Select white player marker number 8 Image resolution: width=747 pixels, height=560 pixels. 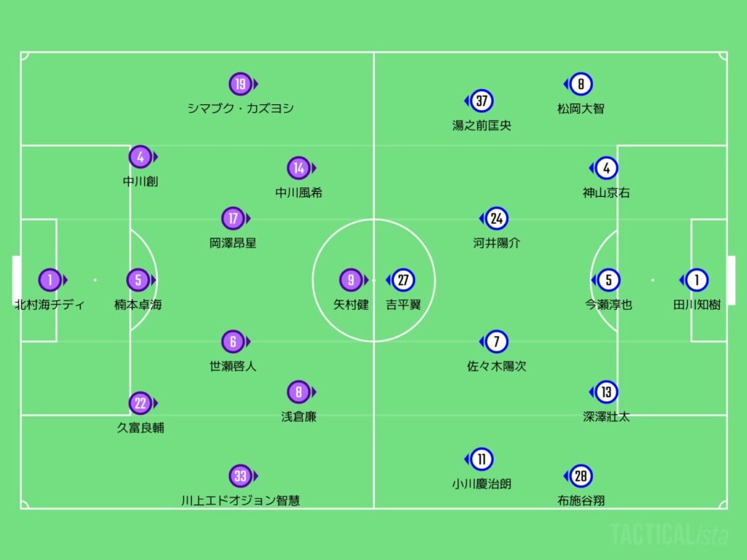point(581,84)
